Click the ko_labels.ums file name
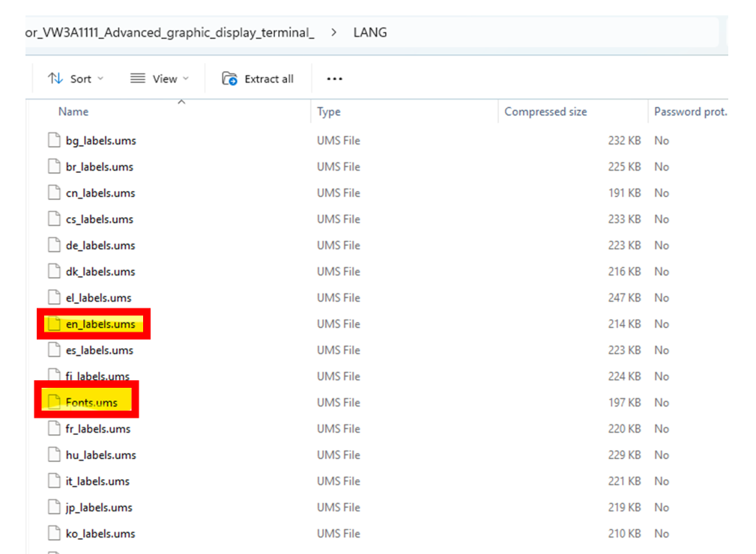Image resolution: width=756 pixels, height=554 pixels. [100, 534]
